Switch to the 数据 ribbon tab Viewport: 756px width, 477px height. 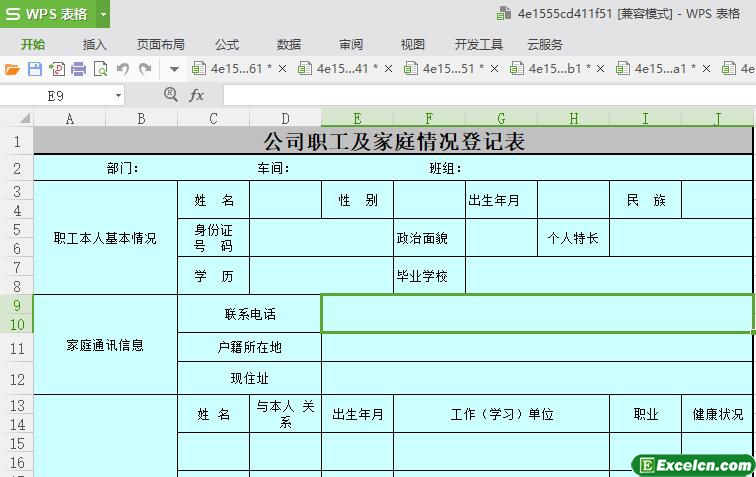[288, 45]
